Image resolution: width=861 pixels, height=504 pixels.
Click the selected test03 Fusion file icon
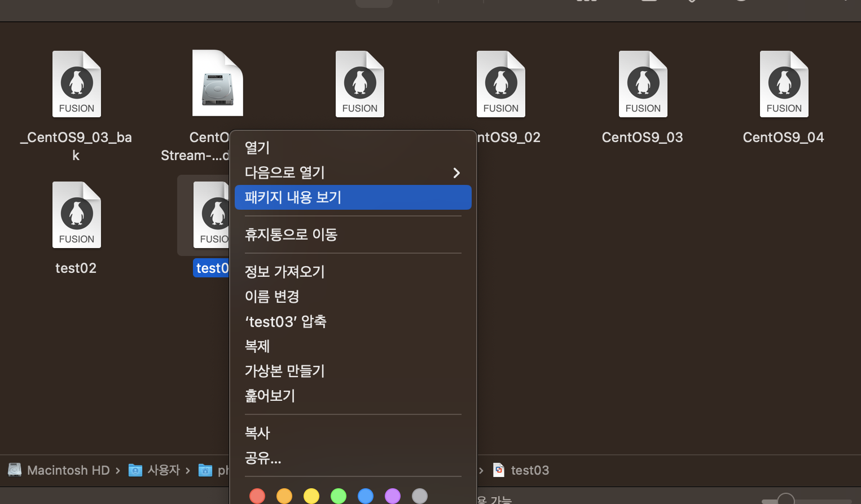[x=212, y=215]
